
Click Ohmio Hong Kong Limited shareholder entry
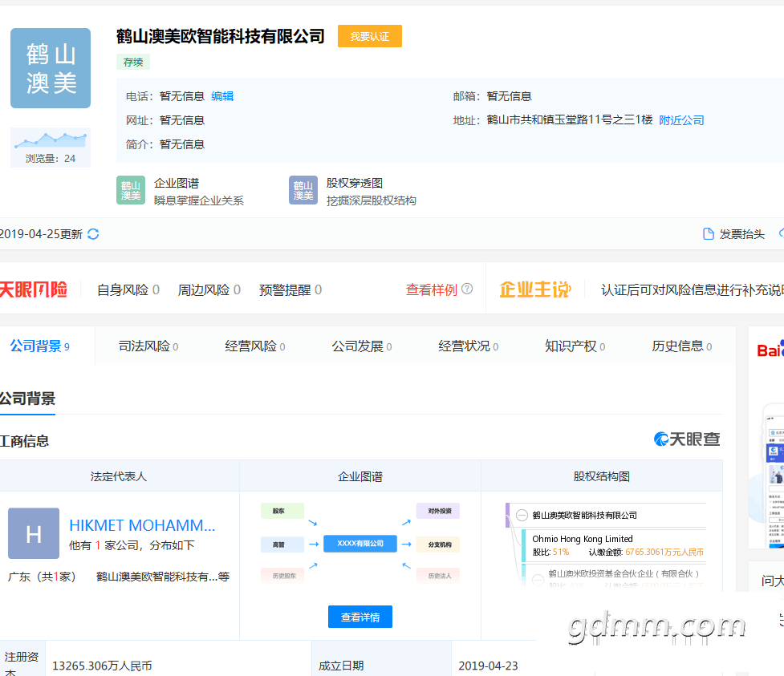pos(583,539)
